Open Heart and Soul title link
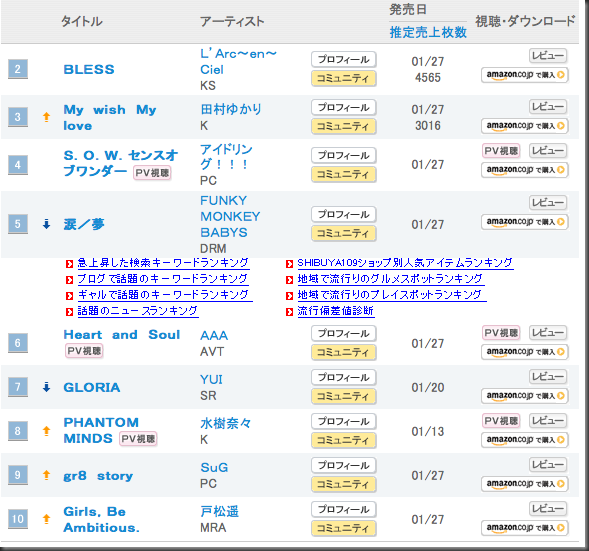Screen dimensions: 589x551 coord(122,334)
